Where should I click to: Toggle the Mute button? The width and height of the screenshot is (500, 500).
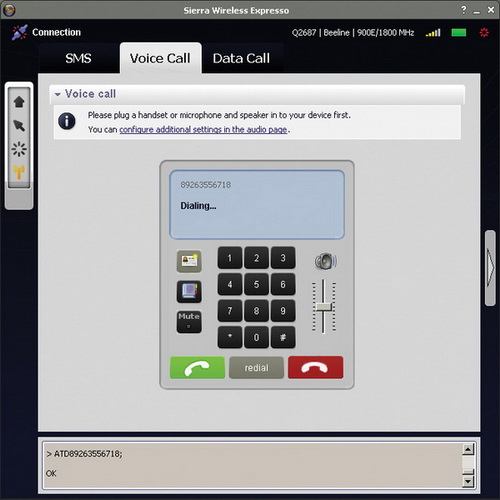pos(189,322)
